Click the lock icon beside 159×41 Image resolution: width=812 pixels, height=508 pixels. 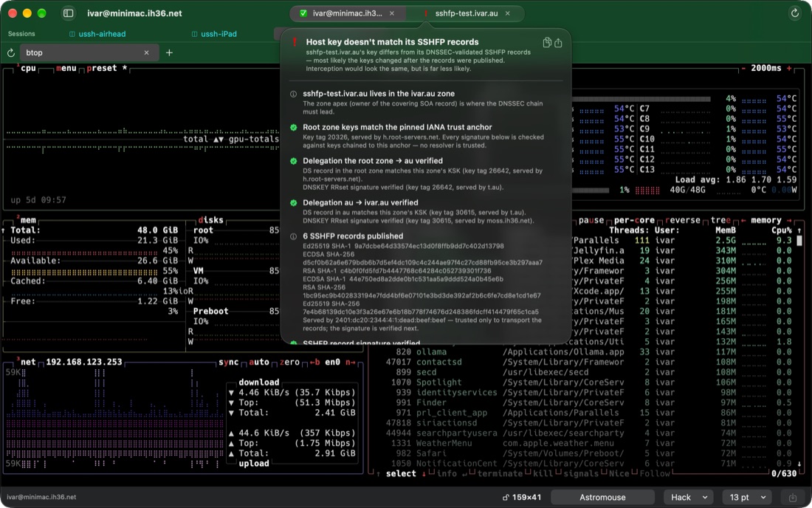(x=506, y=497)
